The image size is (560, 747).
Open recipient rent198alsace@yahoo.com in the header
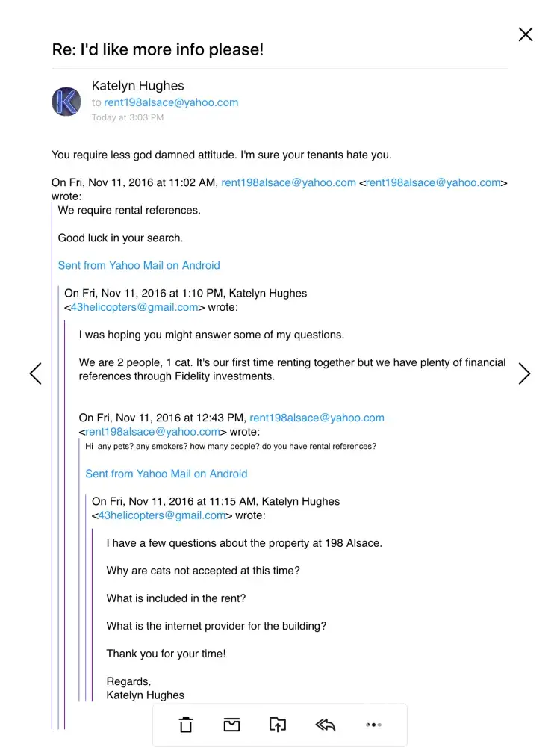[171, 102]
